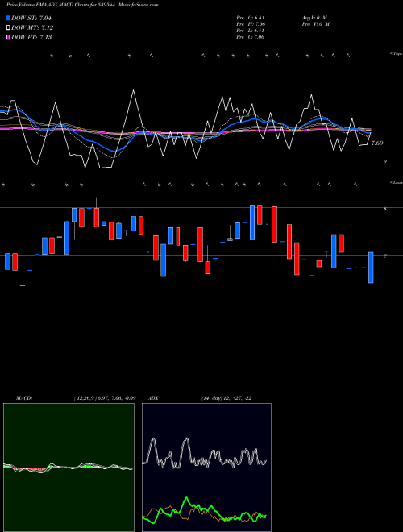
Task: Select the 'DOW ST: 7.04' legend text
Action: click(31, 18)
